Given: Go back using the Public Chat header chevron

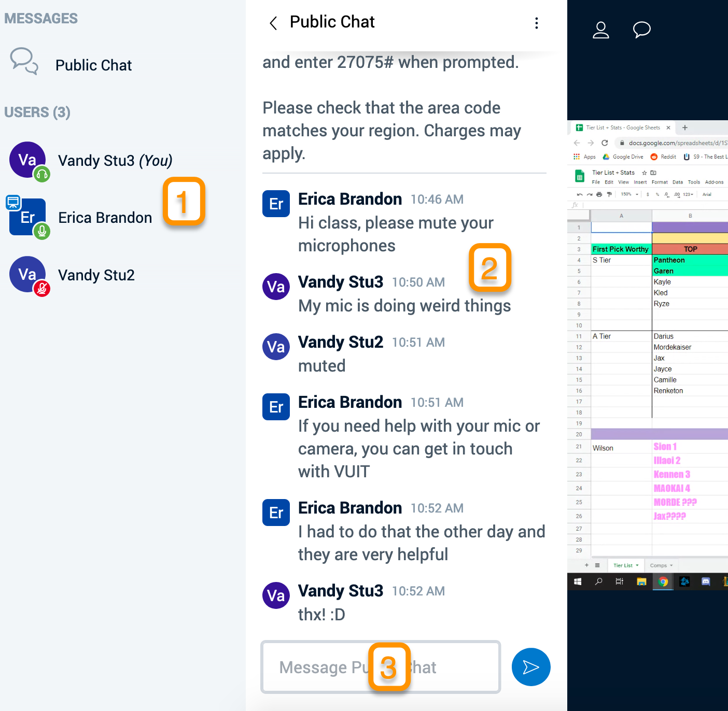Looking at the screenshot, I should [273, 23].
